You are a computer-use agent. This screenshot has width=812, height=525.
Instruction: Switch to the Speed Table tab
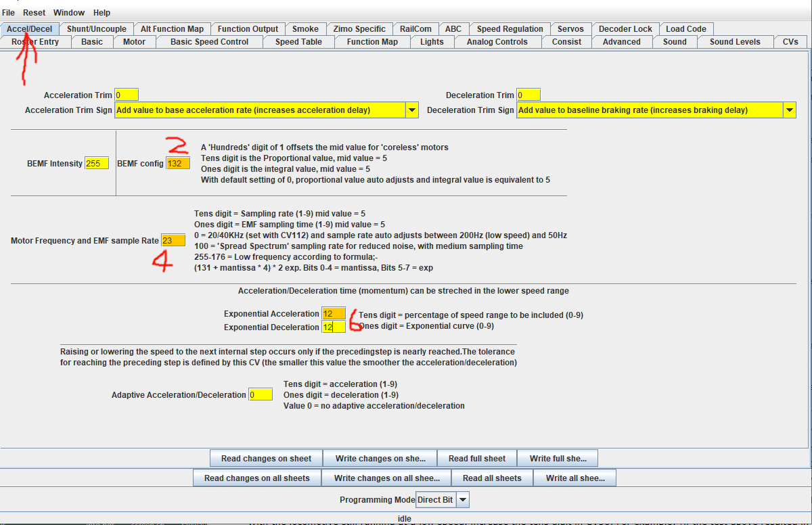click(x=298, y=42)
